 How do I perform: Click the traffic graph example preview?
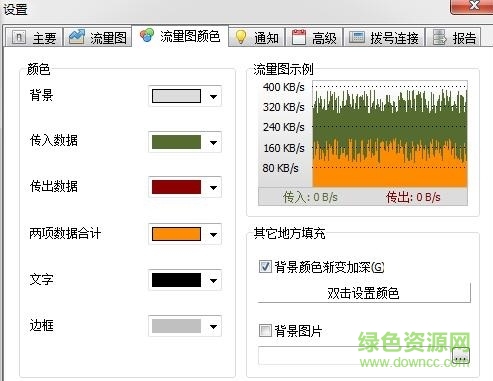pyautogui.click(x=363, y=143)
